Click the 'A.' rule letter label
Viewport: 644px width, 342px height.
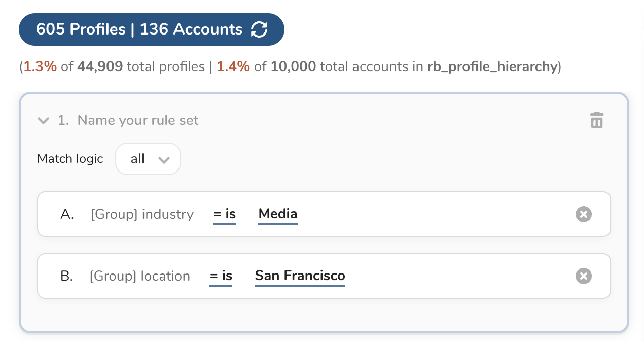pyautogui.click(x=67, y=214)
